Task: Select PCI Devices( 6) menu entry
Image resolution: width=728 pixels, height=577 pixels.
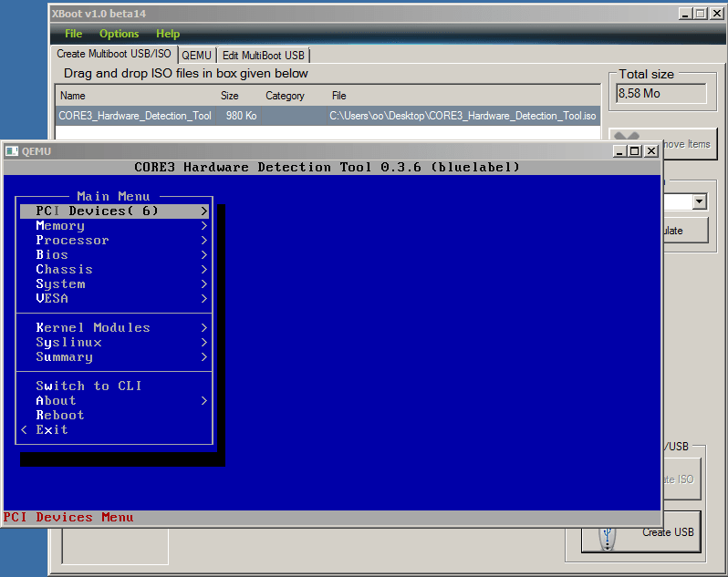Action: tap(114, 211)
